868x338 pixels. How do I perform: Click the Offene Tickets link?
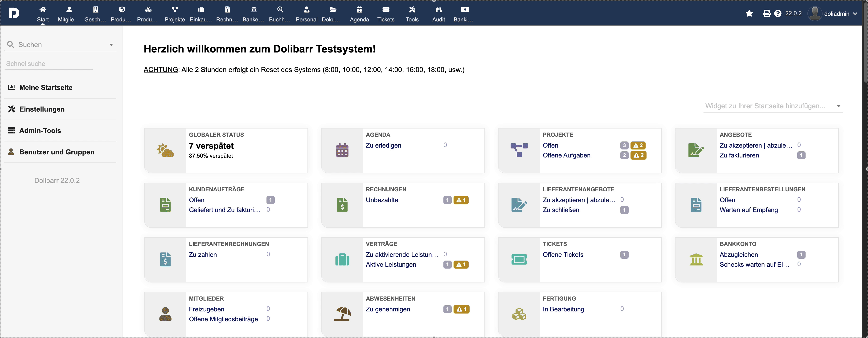[x=563, y=254]
